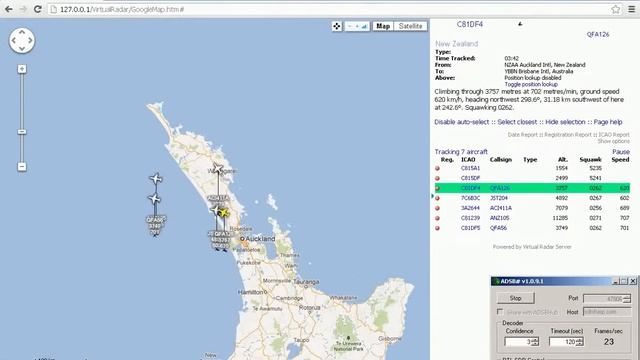Click the highlighted QFA126 list row
The height and width of the screenshot is (360, 640).
(532, 188)
